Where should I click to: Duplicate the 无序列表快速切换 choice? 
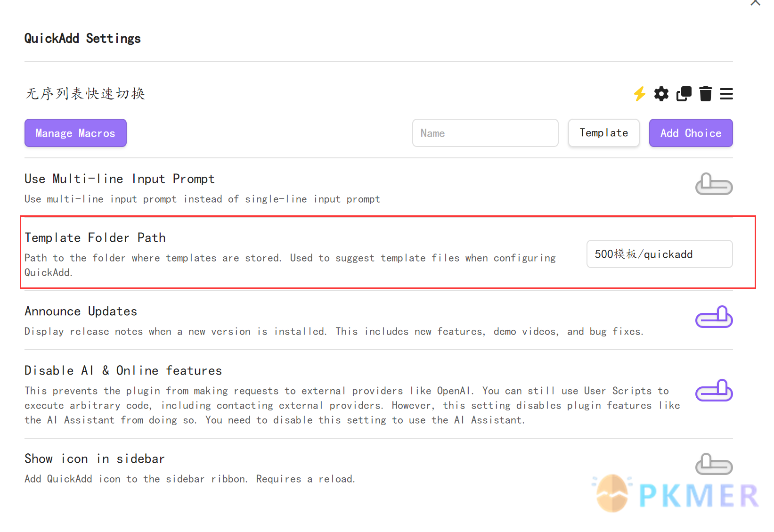[x=684, y=94]
